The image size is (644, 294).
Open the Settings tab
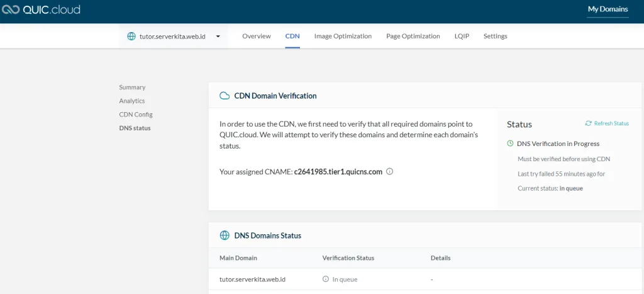click(495, 37)
